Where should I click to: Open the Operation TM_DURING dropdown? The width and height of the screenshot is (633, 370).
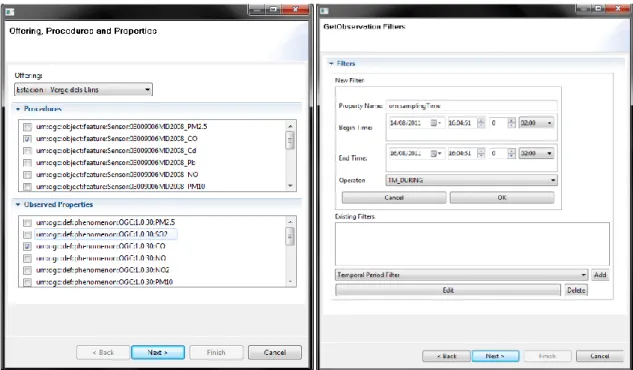tap(472, 180)
